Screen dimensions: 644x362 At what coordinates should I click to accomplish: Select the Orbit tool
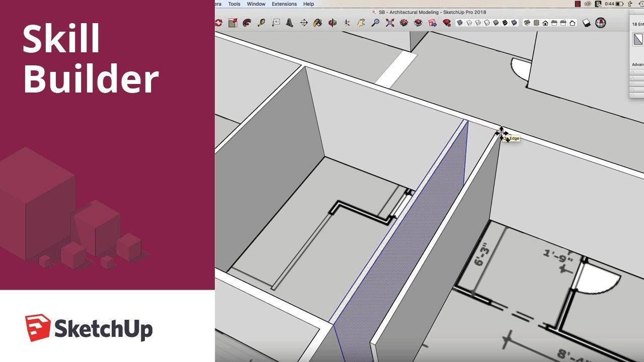[333, 23]
